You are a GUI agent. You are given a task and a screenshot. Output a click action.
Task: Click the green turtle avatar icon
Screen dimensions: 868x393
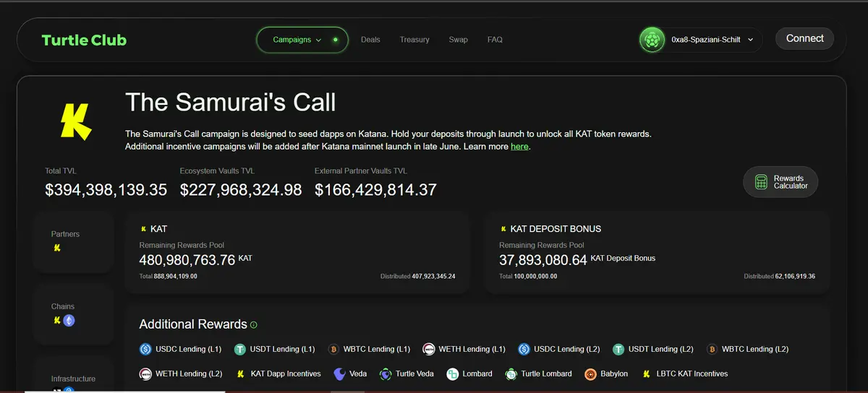pyautogui.click(x=652, y=40)
